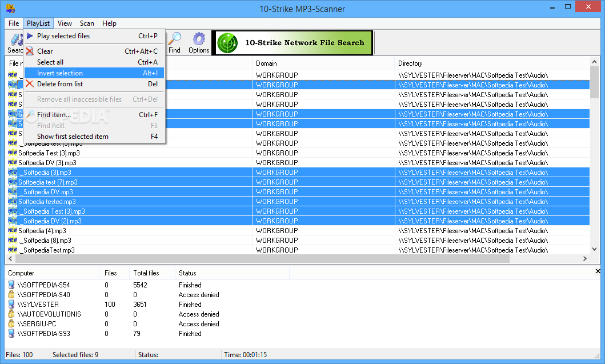Screen dimensions: 605x364
Task: Click the Files: 100 status entry
Action: 19,354
